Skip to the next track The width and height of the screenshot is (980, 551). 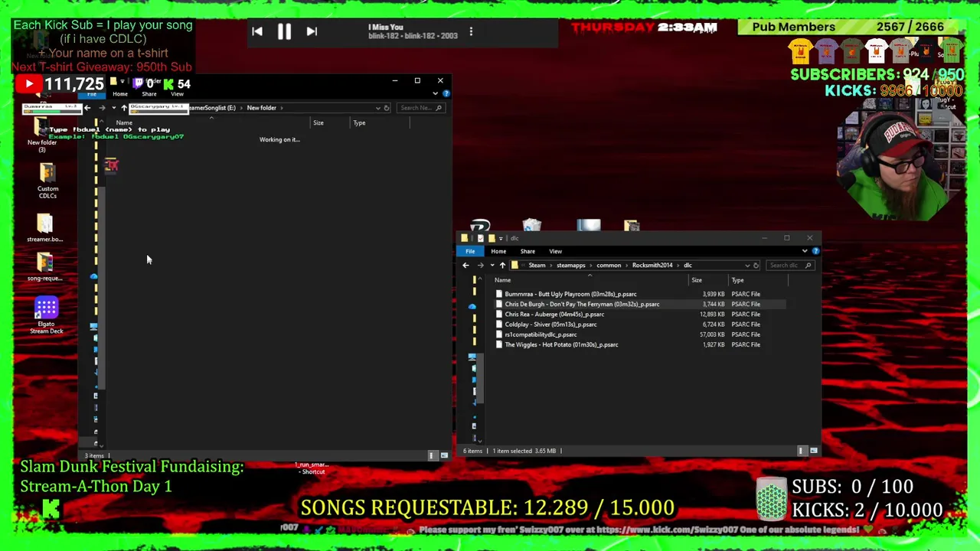tap(312, 31)
